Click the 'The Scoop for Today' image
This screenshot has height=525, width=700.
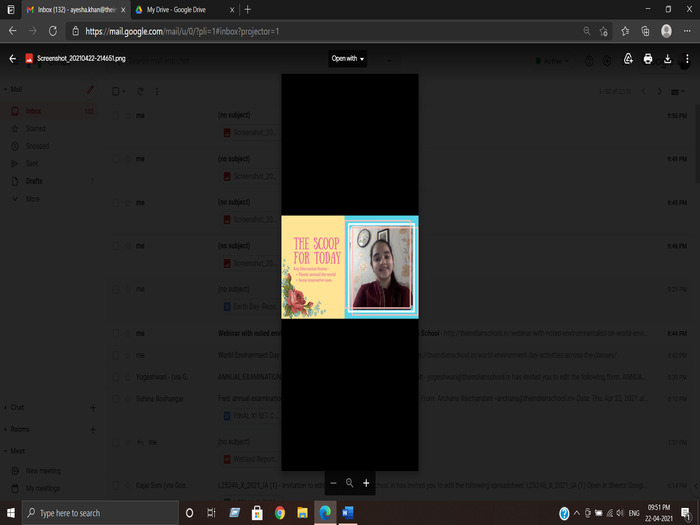(x=350, y=267)
